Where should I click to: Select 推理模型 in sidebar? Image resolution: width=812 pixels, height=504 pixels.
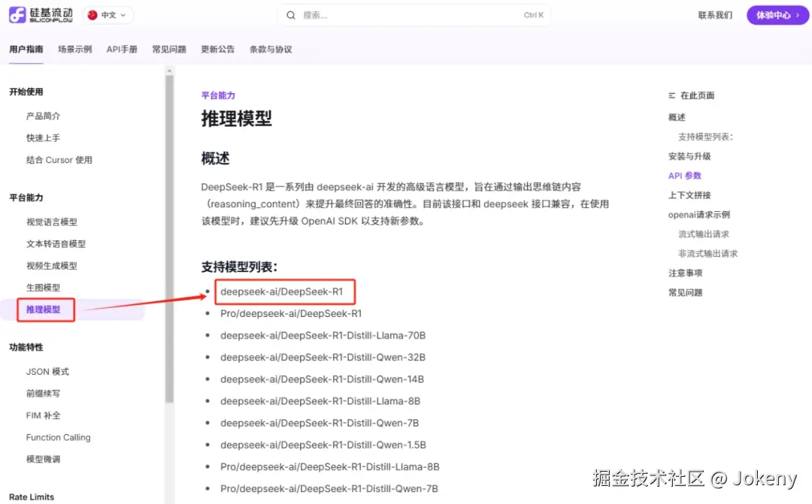[x=43, y=309]
